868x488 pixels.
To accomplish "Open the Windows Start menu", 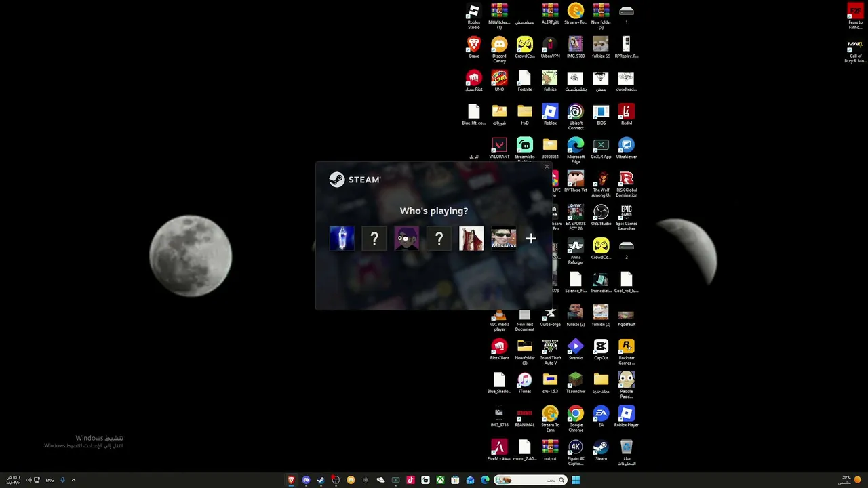I will pyautogui.click(x=576, y=480).
